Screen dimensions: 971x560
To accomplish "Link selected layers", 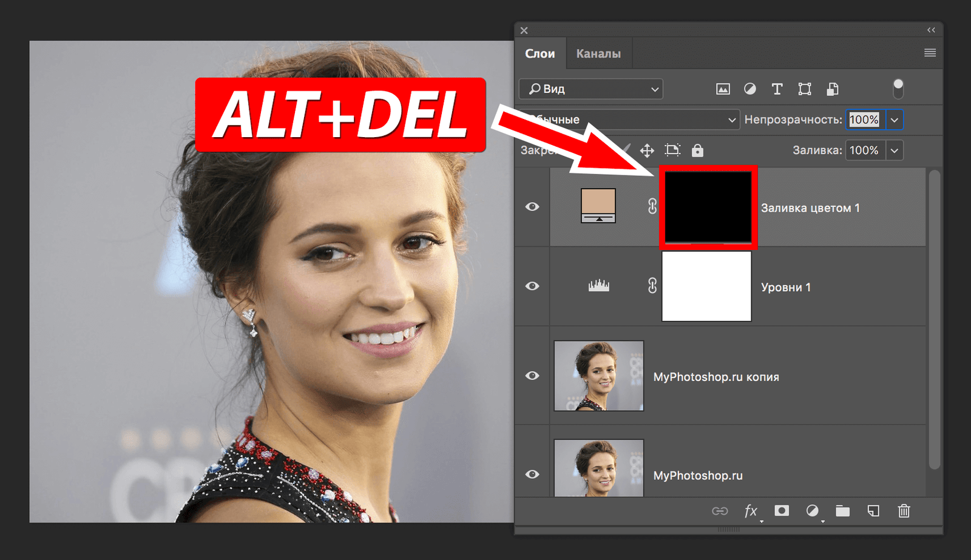I will 721,511.
